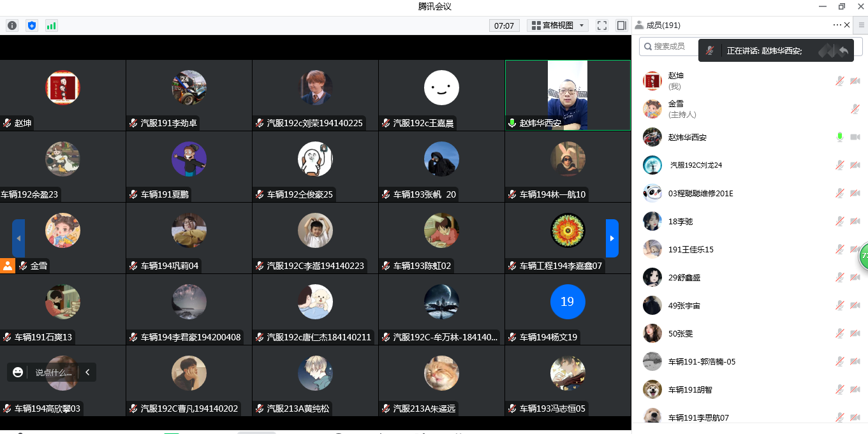Toggle camera icon for 赵炜华西安 in member list
Image resolution: width=868 pixels, height=434 pixels.
855,137
